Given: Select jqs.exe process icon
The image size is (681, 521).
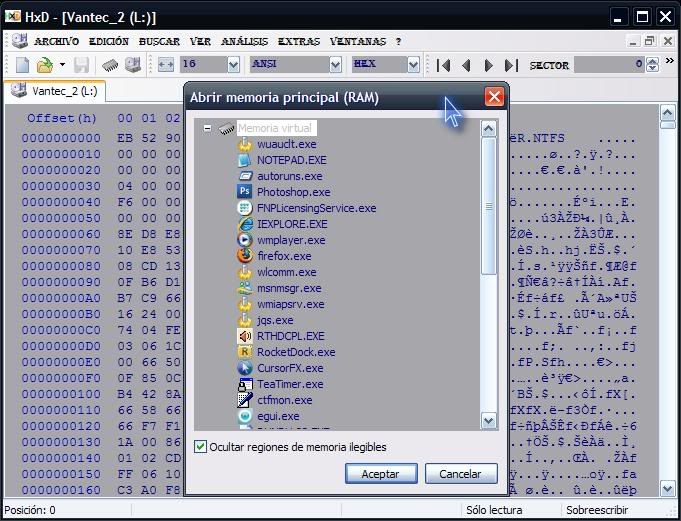Looking at the screenshot, I should click(245, 320).
